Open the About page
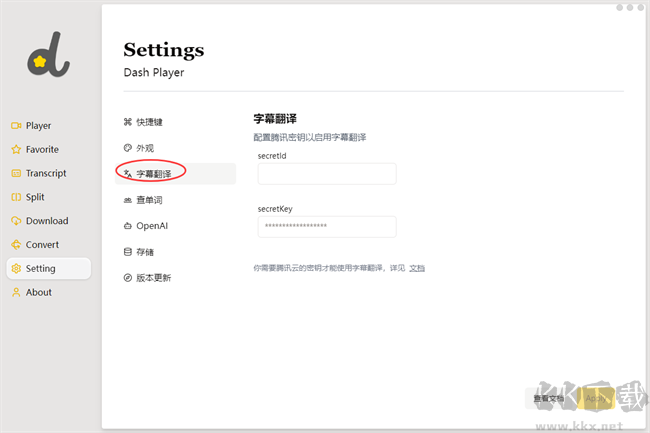Screen dimensions: 650x433 tap(49, 293)
